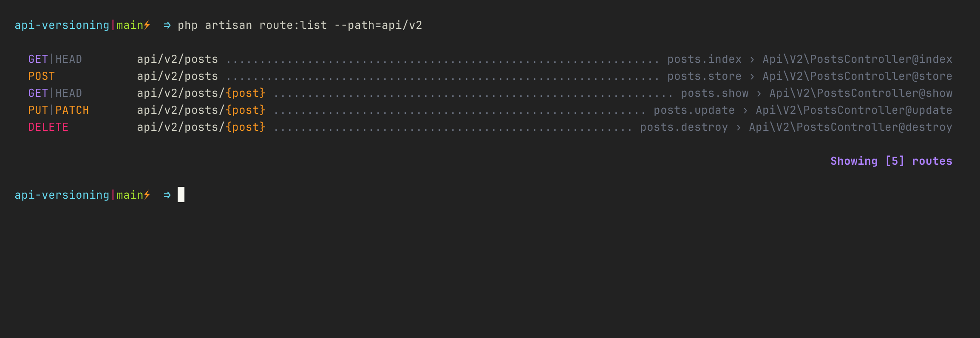
Task: Click the arrow symbol before php command
Action: [x=167, y=25]
